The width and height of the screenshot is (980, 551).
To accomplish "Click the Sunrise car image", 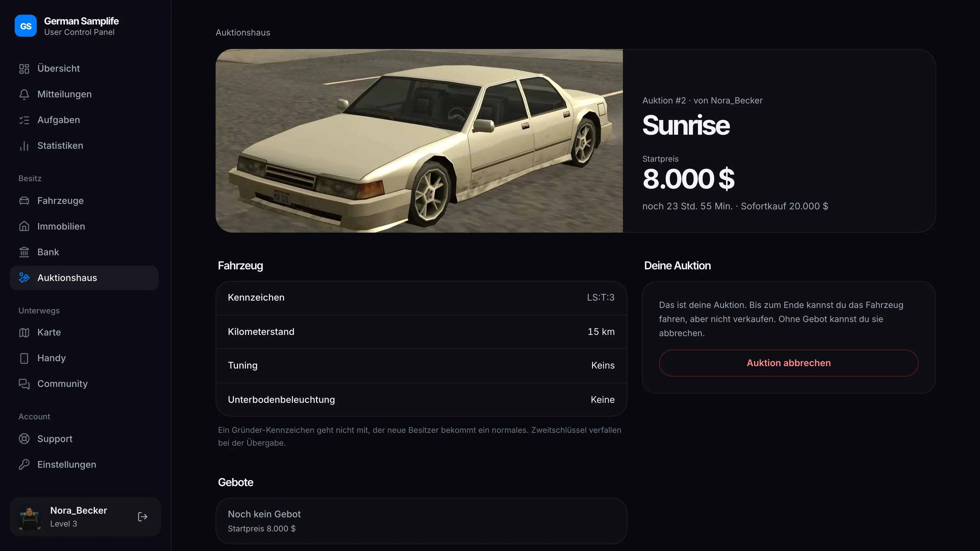I will tap(419, 141).
